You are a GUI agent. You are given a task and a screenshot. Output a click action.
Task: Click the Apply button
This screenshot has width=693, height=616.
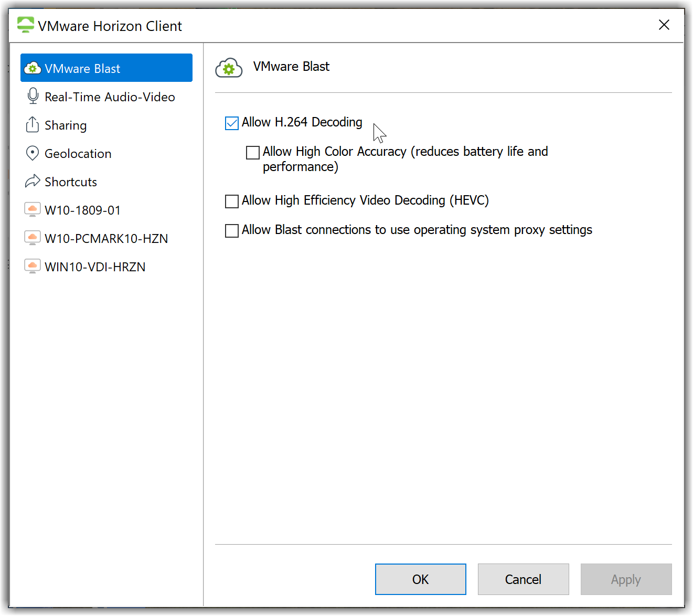click(x=626, y=579)
